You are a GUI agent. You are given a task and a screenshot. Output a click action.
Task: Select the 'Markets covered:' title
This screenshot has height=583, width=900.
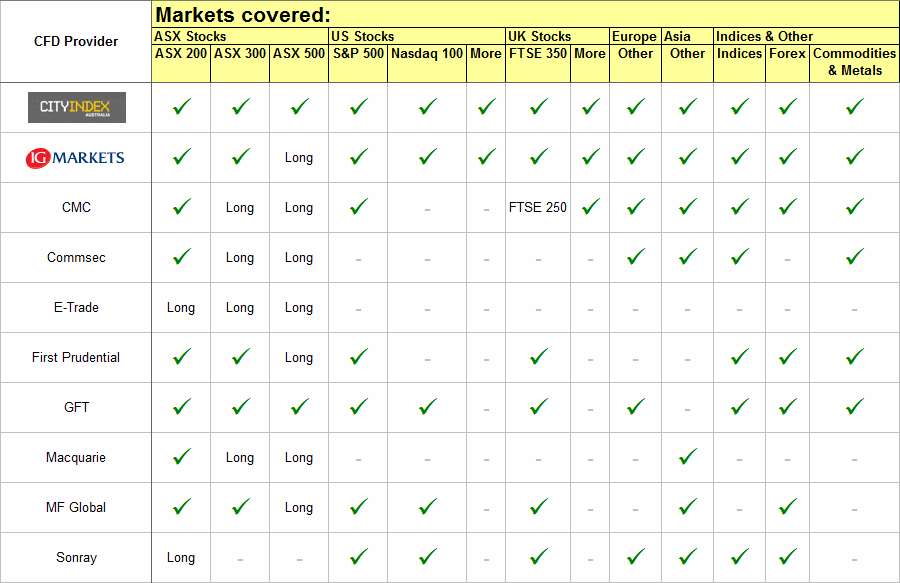point(243,15)
